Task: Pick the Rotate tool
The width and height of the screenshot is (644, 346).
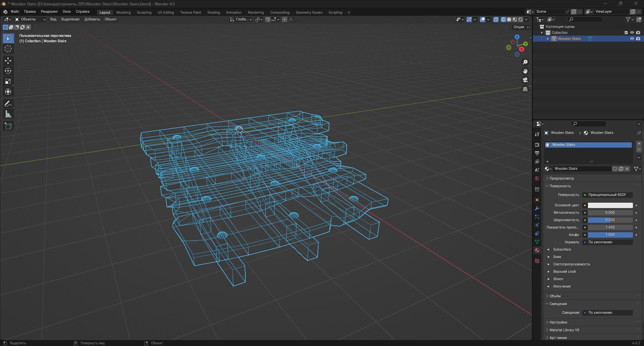Action: tap(8, 71)
